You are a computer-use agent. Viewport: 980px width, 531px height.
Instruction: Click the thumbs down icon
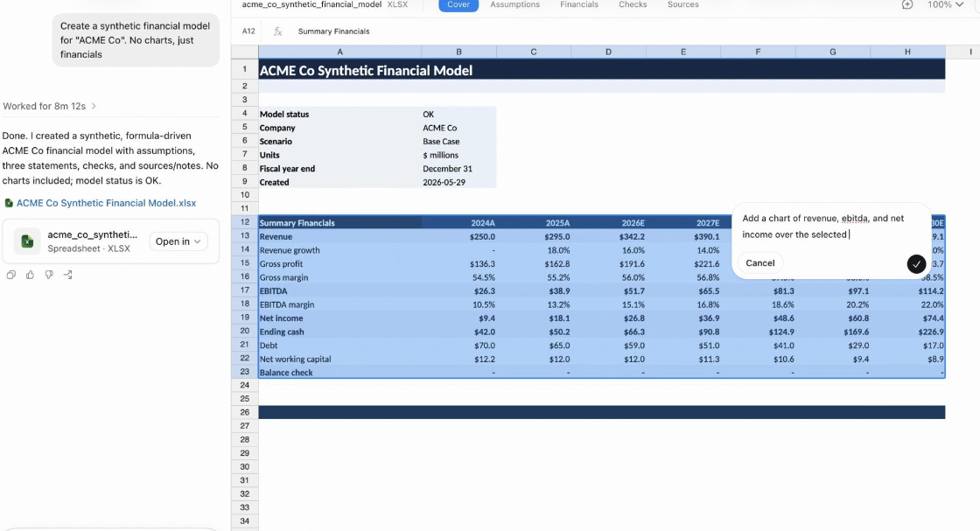pos(49,275)
